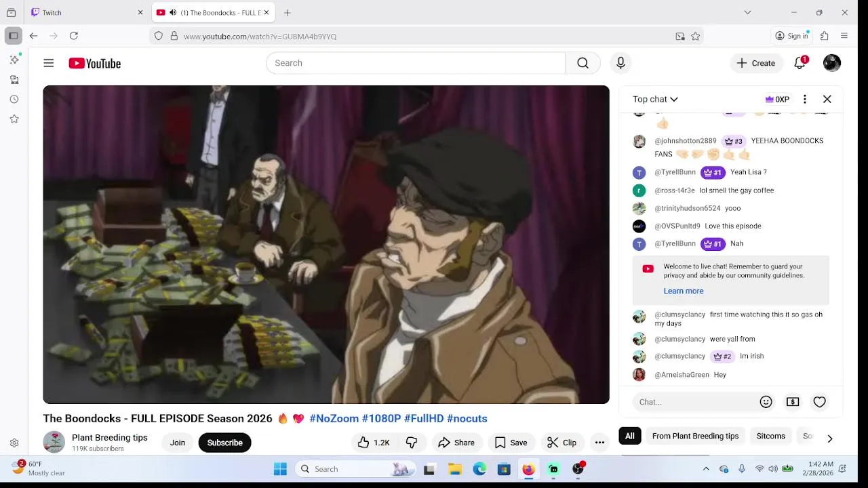Reload the current page
Screen dimensions: 868x488
click(x=74, y=36)
